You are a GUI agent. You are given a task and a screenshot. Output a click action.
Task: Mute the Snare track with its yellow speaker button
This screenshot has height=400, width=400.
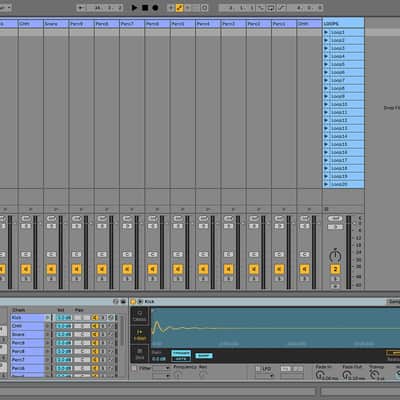pyautogui.click(x=51, y=269)
